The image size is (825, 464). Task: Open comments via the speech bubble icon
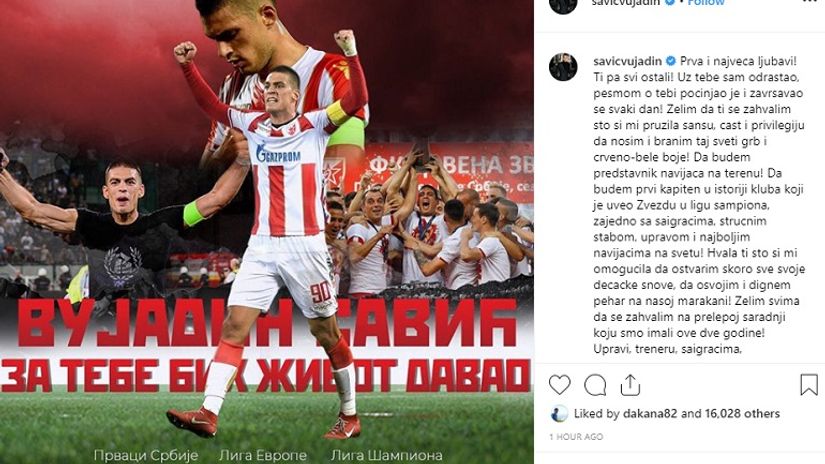coord(595,386)
